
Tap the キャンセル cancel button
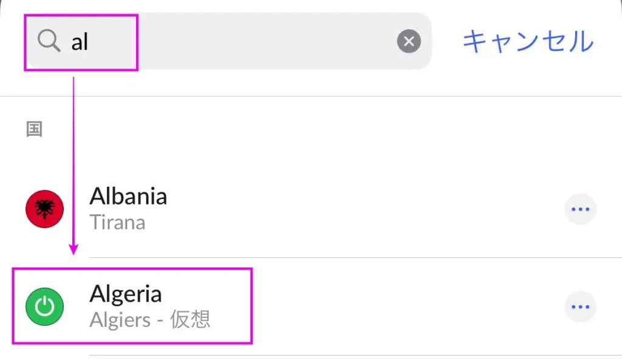tap(528, 41)
